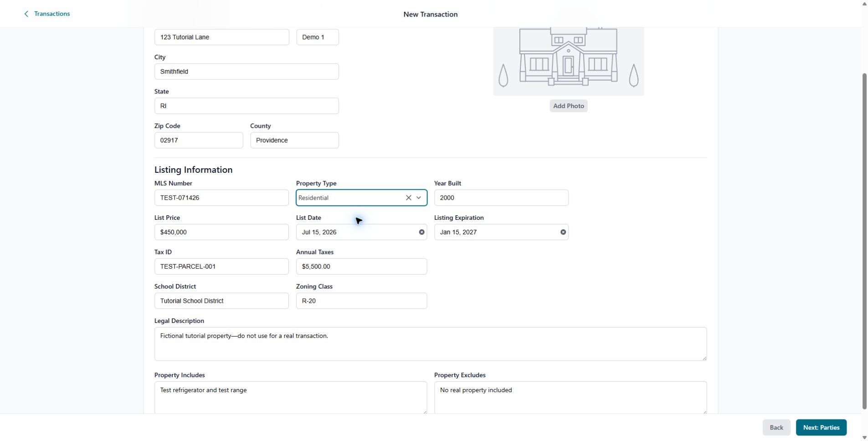
Task: Edit the List Price $450,000
Action: tap(221, 232)
